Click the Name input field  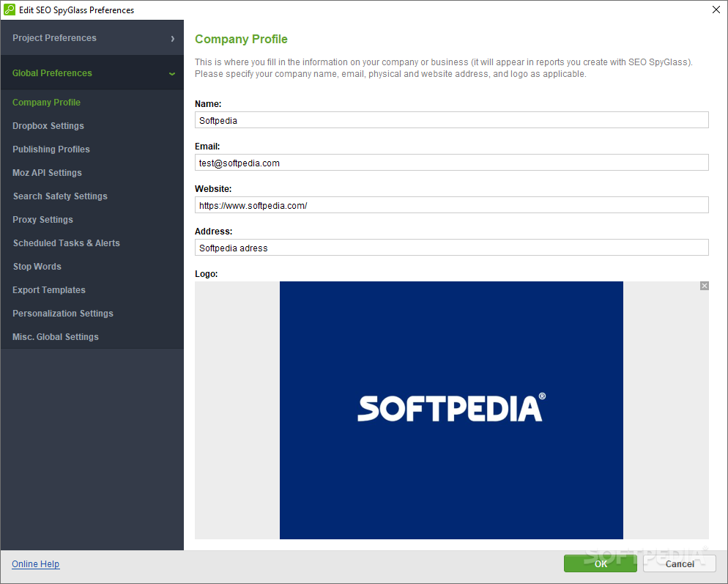click(x=452, y=120)
